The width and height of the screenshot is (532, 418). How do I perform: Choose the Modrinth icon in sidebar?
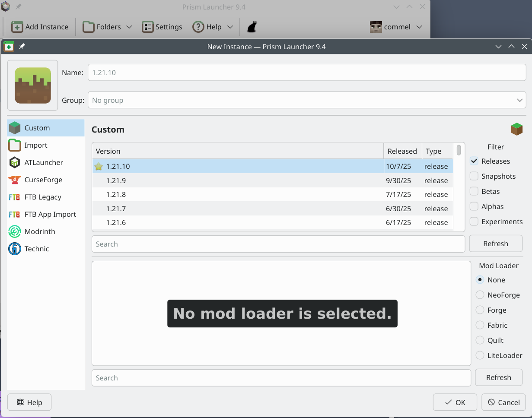[x=15, y=231]
